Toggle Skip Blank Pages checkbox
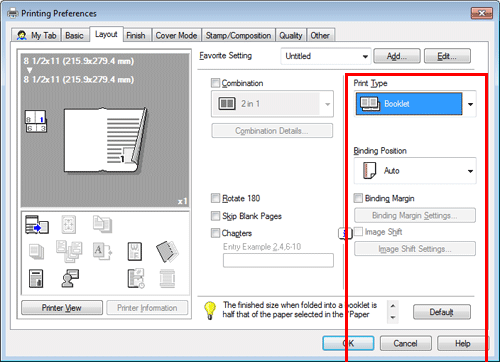The image size is (500, 362). tap(215, 216)
